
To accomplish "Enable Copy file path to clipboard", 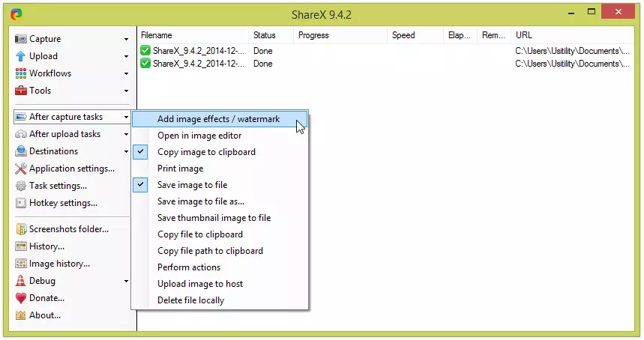I will coord(220,251).
